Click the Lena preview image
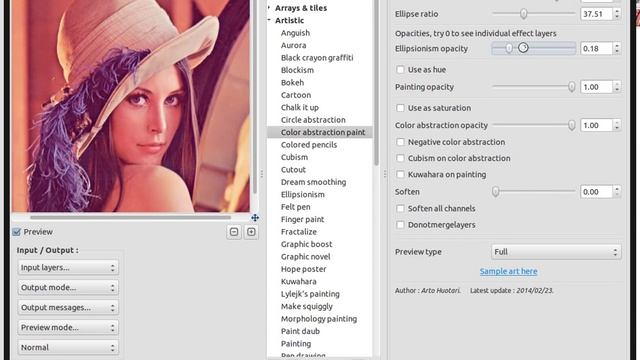This screenshot has width=640, height=360. (x=131, y=106)
